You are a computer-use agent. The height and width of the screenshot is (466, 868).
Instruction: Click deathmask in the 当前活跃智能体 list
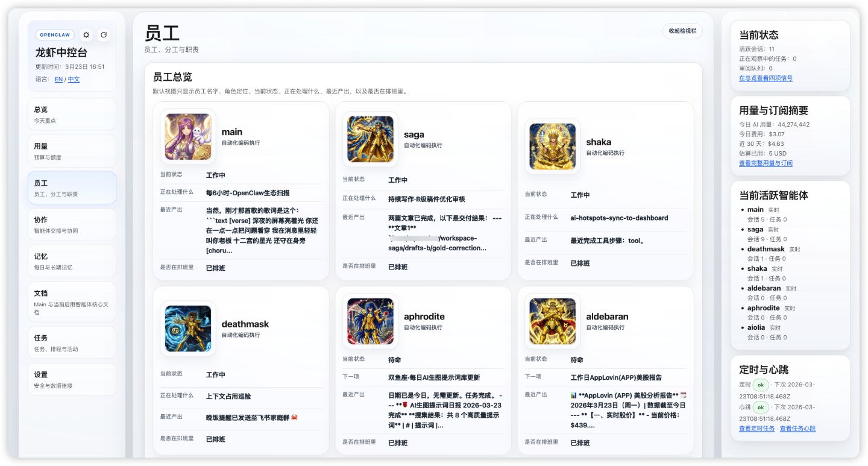tap(766, 249)
